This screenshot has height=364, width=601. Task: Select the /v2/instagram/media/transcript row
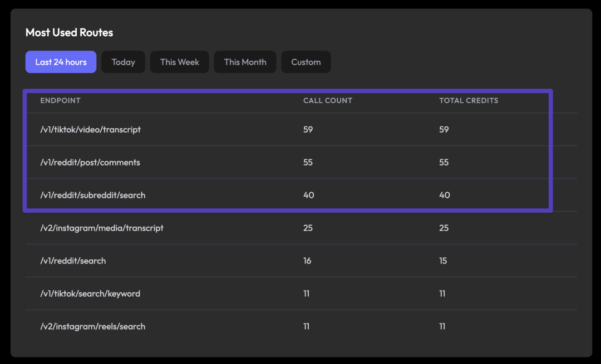pyautogui.click(x=101, y=228)
